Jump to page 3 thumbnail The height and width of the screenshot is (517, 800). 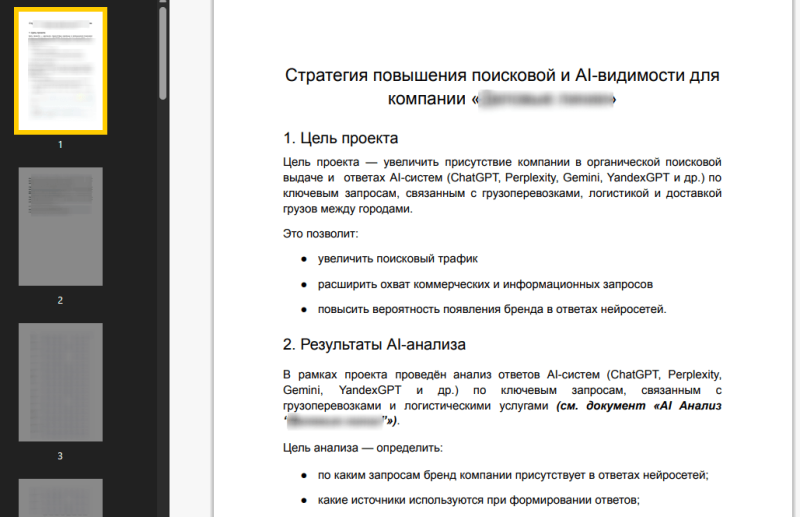coord(61,382)
